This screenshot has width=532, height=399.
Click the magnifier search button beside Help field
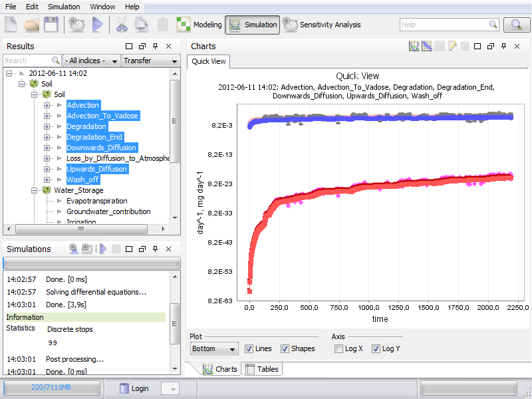517,25
